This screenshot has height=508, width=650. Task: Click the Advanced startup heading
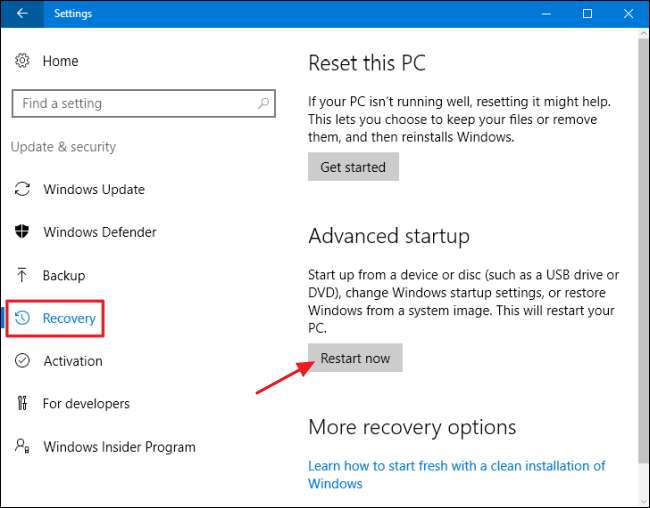[389, 236]
